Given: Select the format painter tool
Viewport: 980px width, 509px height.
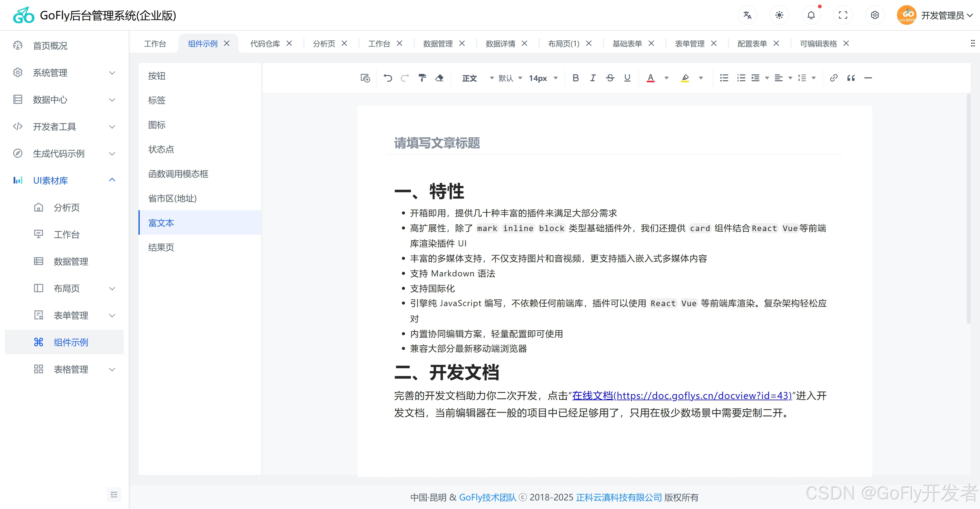Looking at the screenshot, I should 422,78.
